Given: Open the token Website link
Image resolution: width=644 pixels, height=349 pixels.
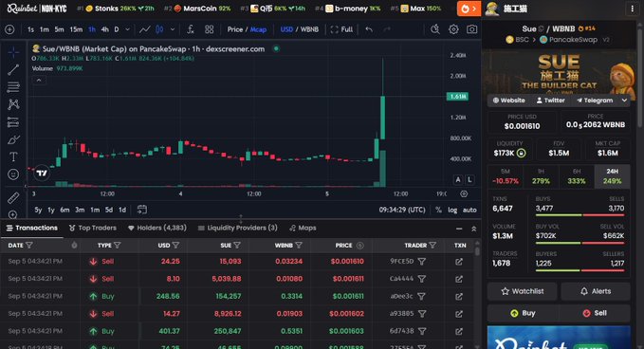Looking at the screenshot, I should click(508, 101).
